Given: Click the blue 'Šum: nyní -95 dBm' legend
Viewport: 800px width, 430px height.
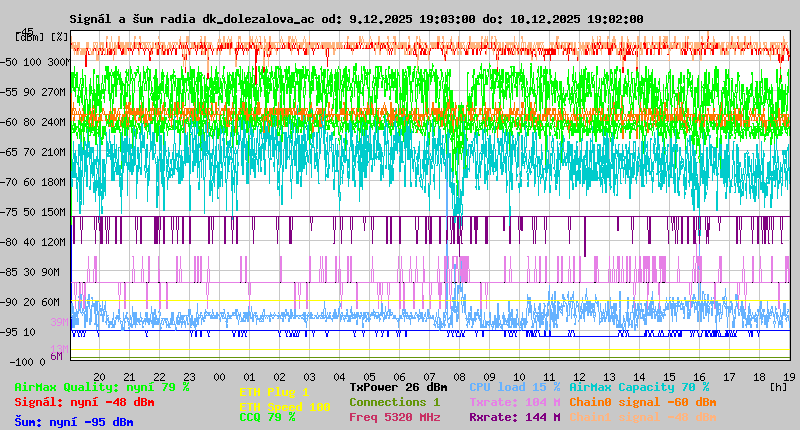Looking at the screenshot, I should [x=73, y=422].
